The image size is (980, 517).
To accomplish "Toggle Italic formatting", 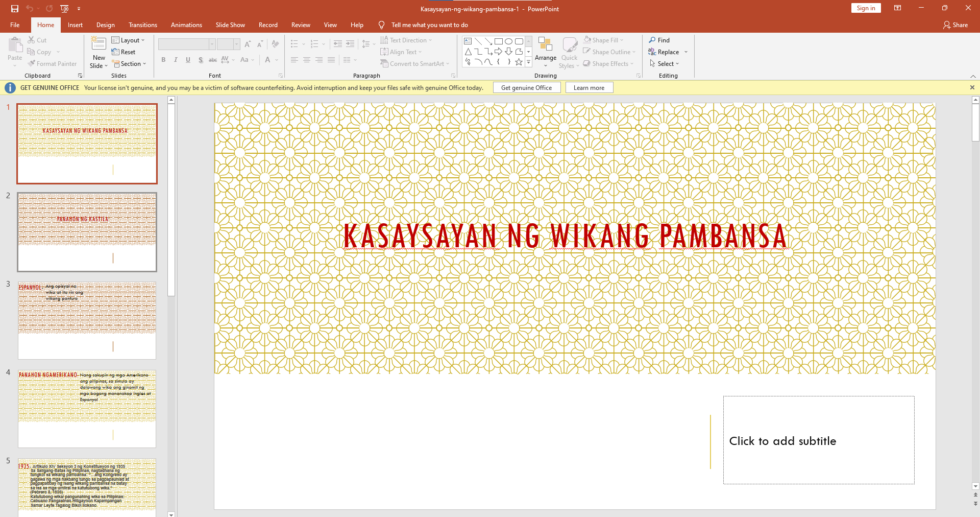I will (x=176, y=60).
